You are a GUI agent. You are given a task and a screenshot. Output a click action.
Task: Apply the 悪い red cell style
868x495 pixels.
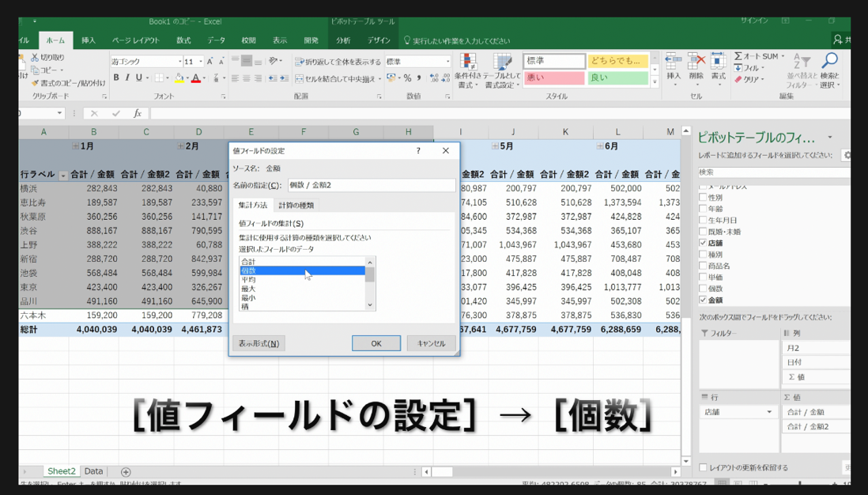[554, 77]
